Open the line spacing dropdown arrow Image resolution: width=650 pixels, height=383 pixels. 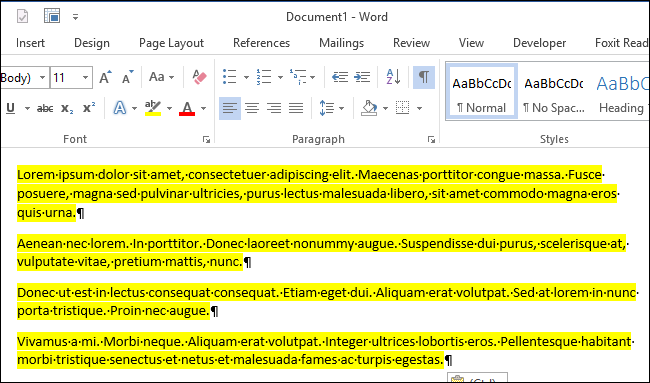pos(342,109)
